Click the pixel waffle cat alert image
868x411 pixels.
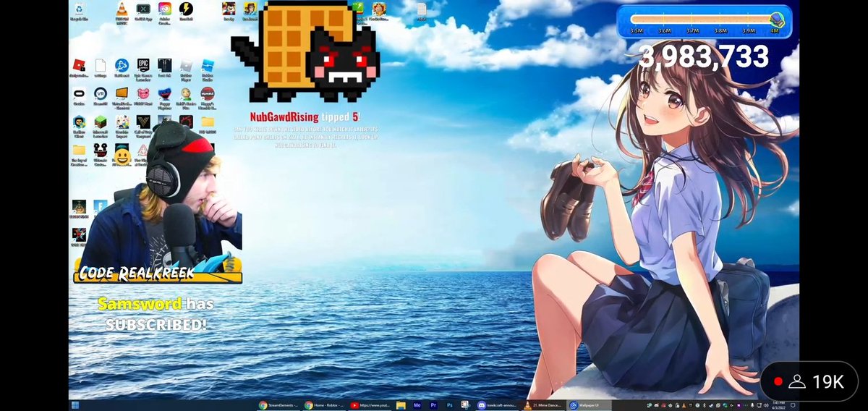305,51
